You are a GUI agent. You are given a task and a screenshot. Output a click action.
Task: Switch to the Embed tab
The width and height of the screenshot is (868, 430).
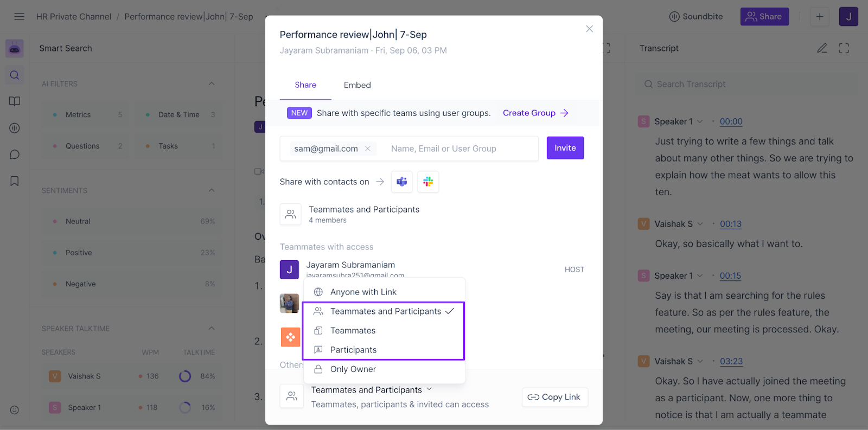[x=357, y=85]
